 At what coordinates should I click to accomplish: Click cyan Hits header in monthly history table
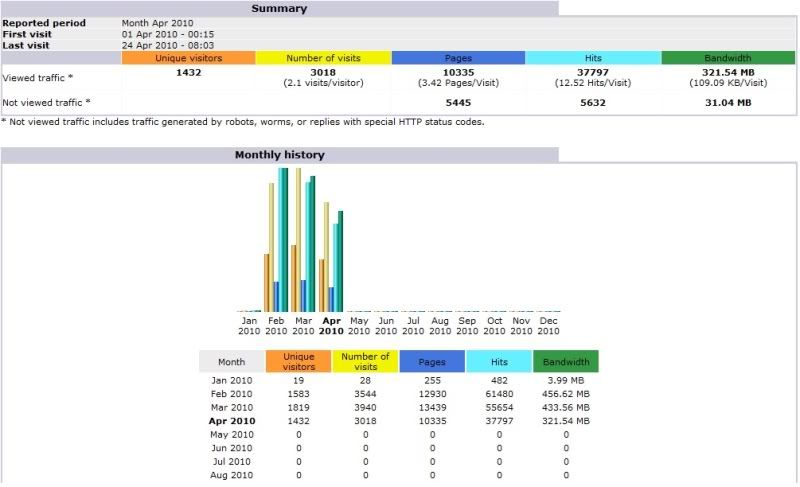pyautogui.click(x=499, y=361)
